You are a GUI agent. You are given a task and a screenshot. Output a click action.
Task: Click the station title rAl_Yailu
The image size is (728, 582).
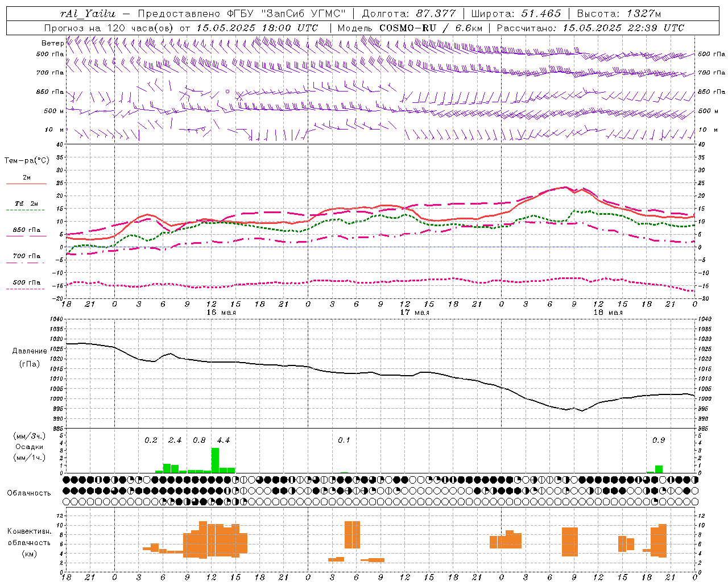coord(88,14)
